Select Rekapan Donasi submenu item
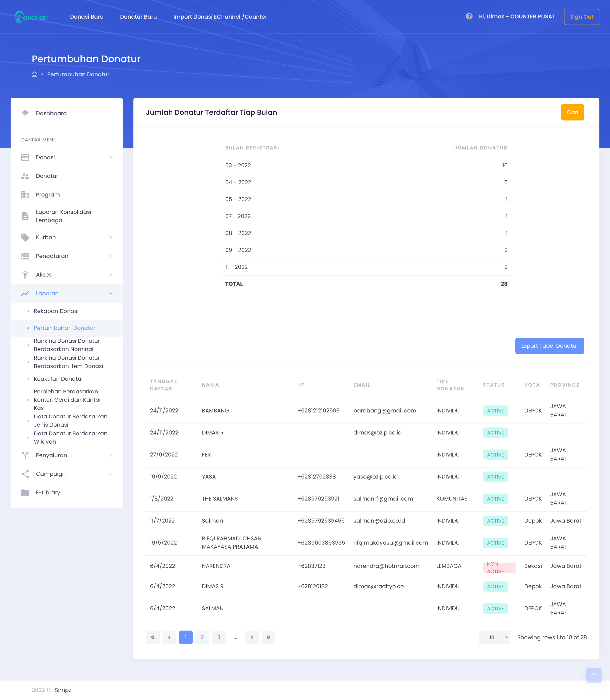Image resolution: width=610 pixels, height=700 pixels. click(56, 311)
